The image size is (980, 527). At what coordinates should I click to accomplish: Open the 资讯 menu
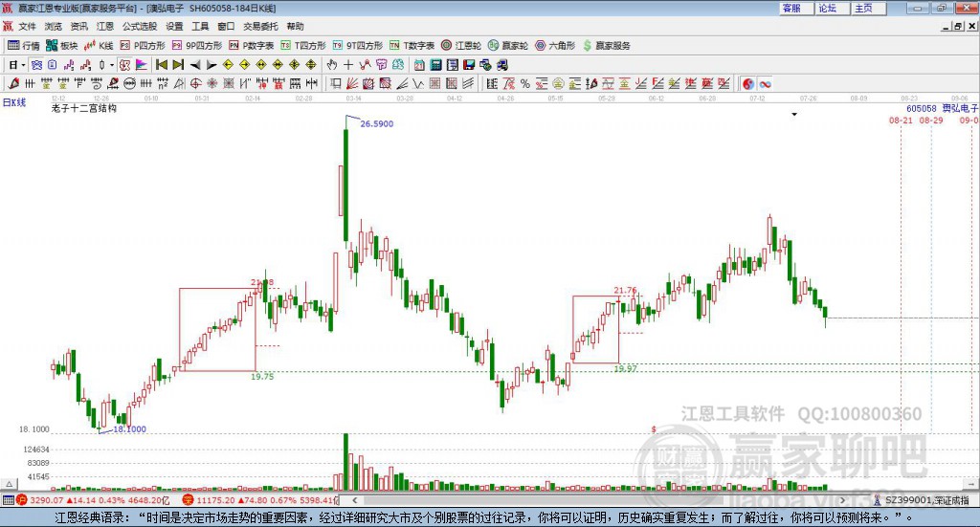(x=78, y=26)
